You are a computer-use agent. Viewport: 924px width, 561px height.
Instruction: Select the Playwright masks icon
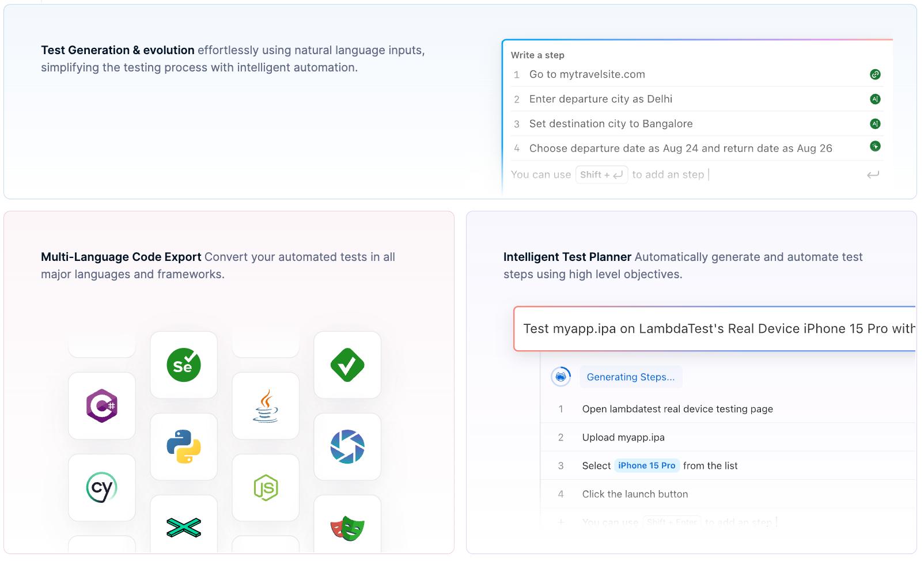[x=347, y=527]
